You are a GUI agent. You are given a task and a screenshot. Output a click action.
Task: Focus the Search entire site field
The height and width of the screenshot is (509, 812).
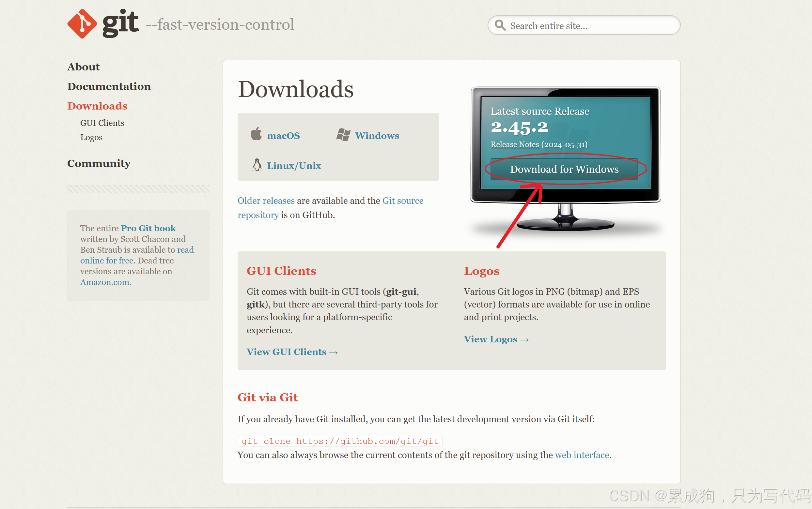point(584,25)
